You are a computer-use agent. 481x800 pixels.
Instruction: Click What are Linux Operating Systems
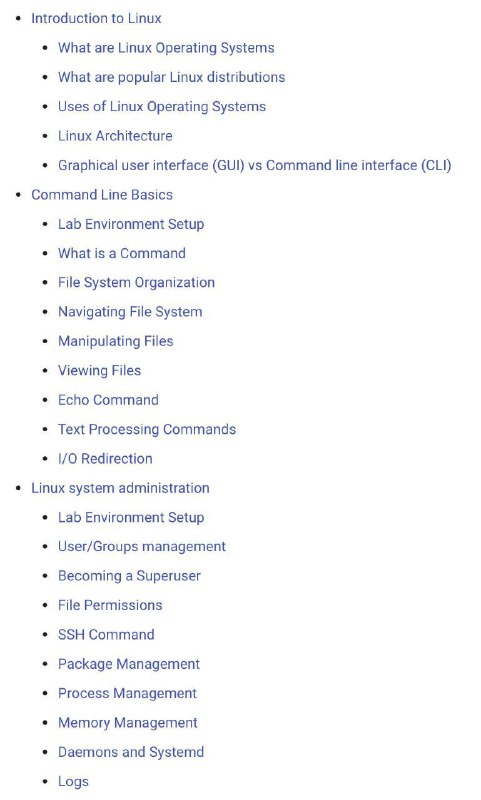coord(166,48)
